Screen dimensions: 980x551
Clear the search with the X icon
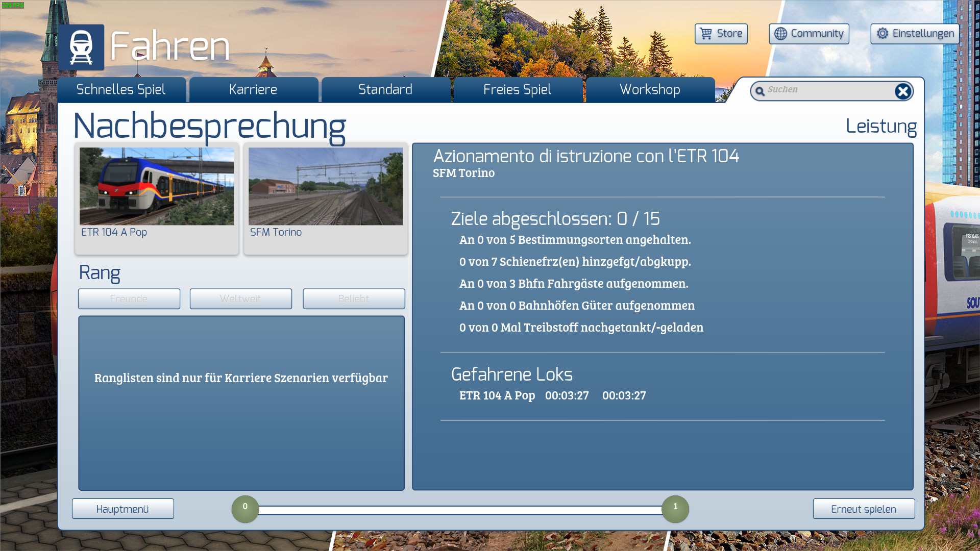click(x=902, y=91)
